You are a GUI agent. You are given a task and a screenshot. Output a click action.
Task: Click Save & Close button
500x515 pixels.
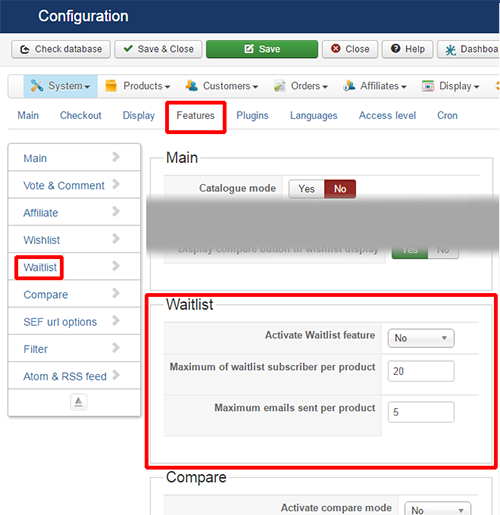[x=158, y=49]
